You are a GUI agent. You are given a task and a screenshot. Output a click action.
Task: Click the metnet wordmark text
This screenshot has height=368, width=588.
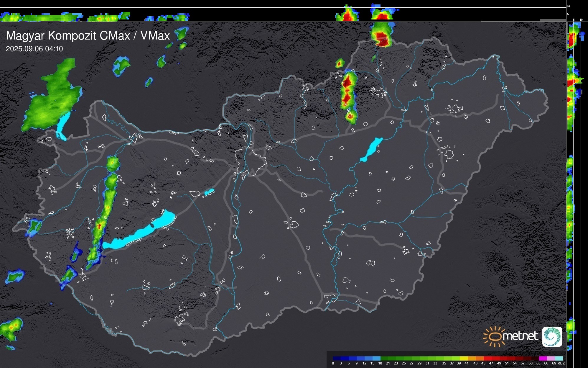(520, 336)
